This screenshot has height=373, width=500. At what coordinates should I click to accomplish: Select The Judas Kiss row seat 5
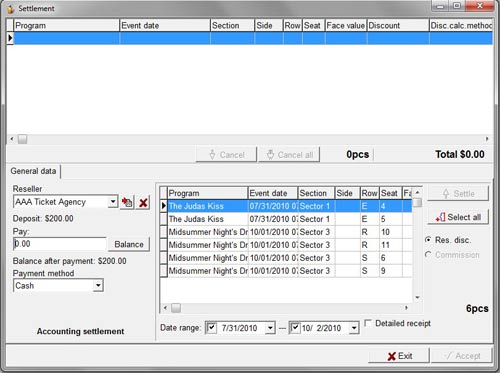(x=289, y=219)
